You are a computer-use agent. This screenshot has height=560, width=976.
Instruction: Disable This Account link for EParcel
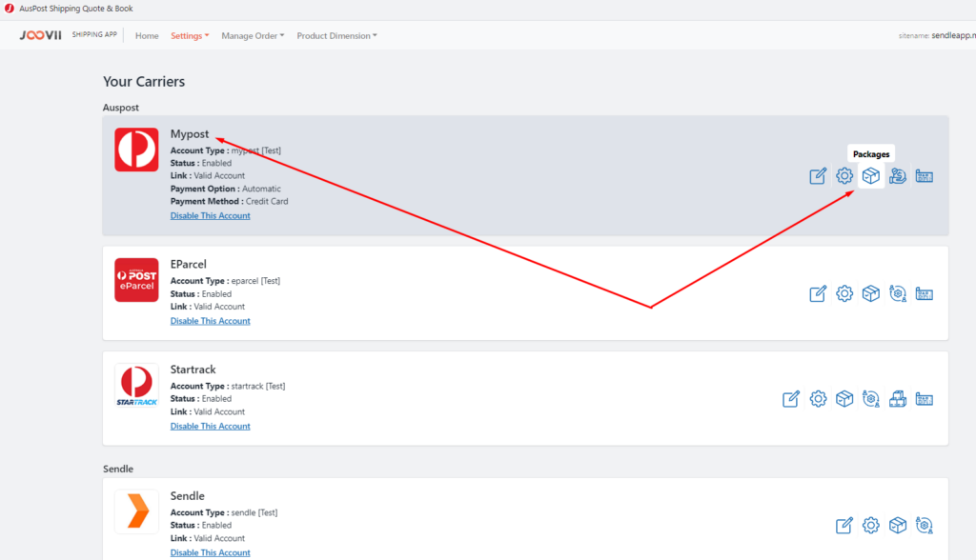click(211, 321)
